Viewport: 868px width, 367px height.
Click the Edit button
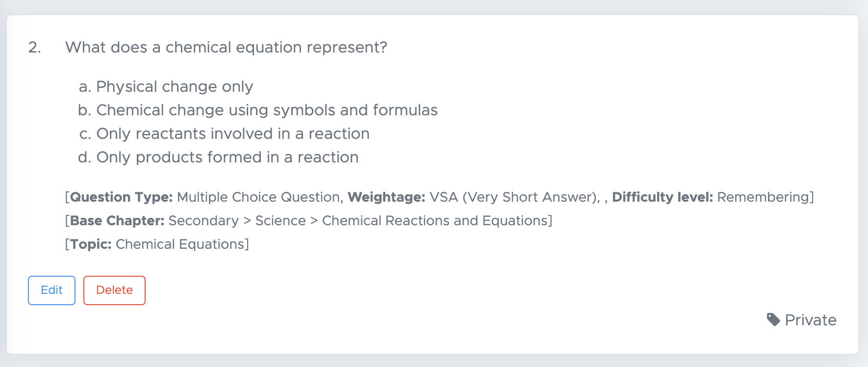(51, 290)
